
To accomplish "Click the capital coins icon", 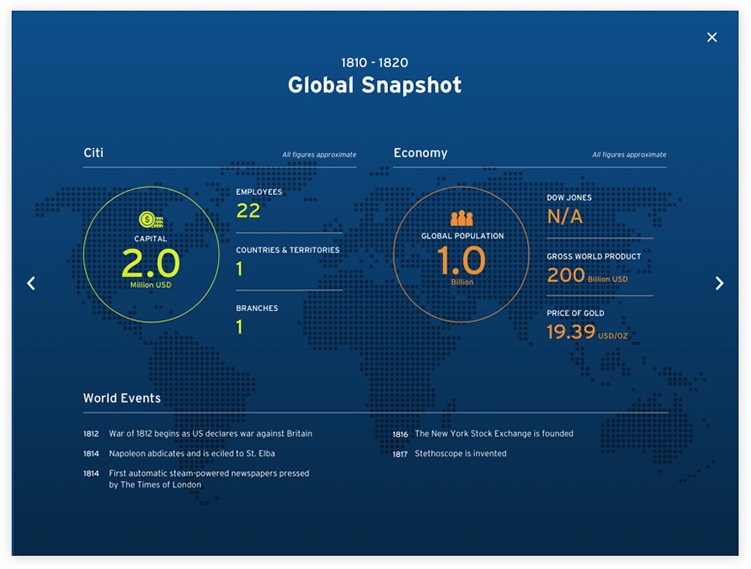I will pos(151,220).
